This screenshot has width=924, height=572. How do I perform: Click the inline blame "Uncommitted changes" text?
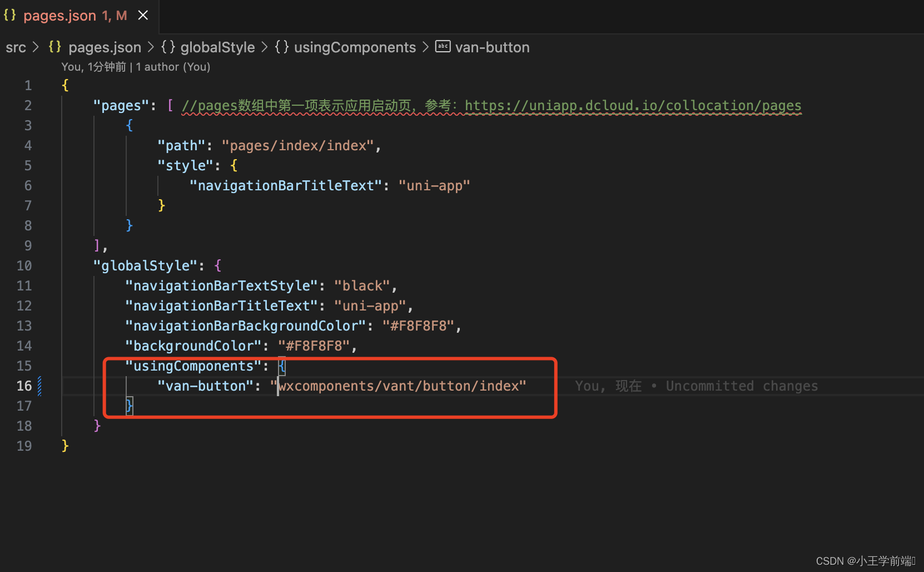click(742, 386)
